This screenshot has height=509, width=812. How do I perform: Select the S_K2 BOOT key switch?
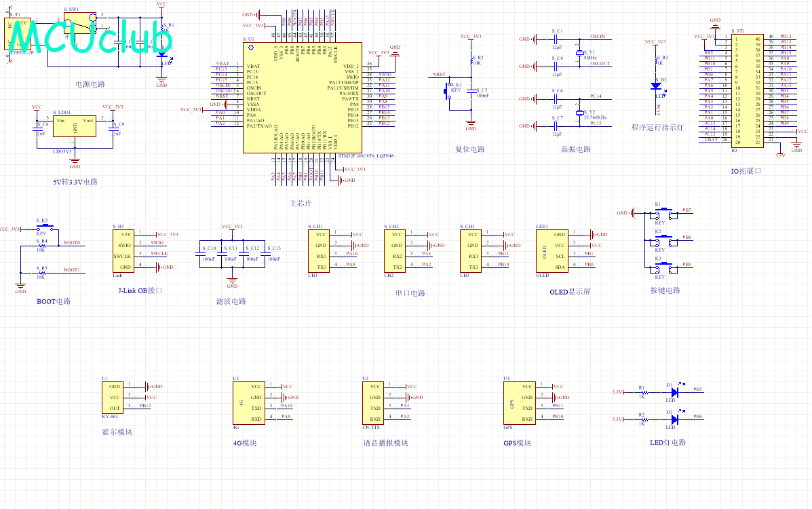[45, 227]
